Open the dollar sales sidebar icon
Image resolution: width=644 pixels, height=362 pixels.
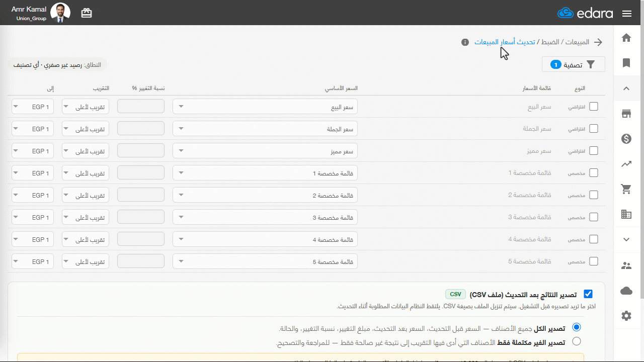click(x=626, y=139)
